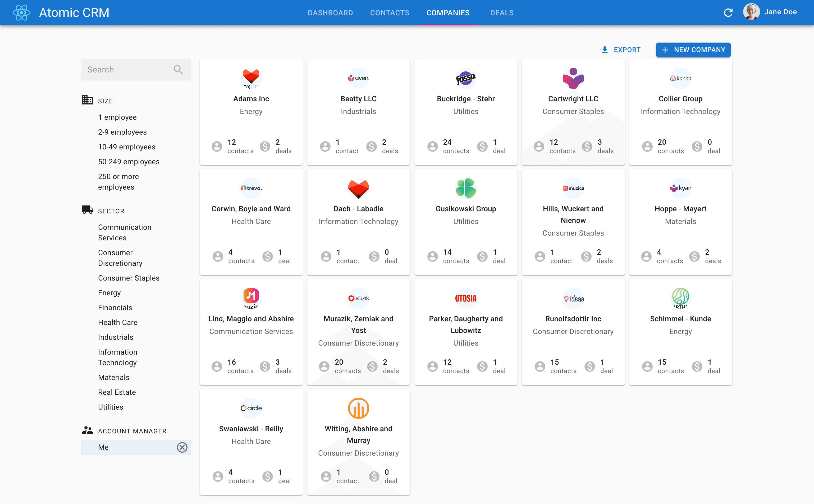Expand the SIZE filter section
The height and width of the screenshot is (504, 814).
(x=105, y=100)
